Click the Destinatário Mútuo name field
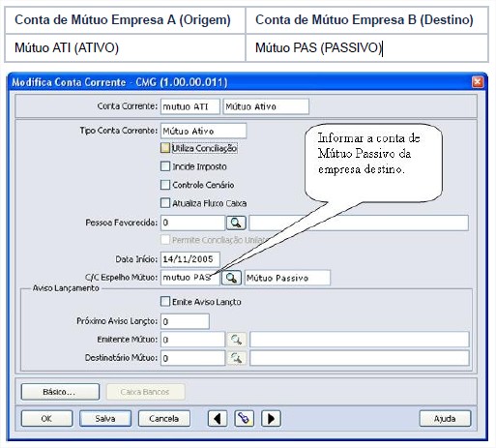496x448 pixels. point(359,358)
